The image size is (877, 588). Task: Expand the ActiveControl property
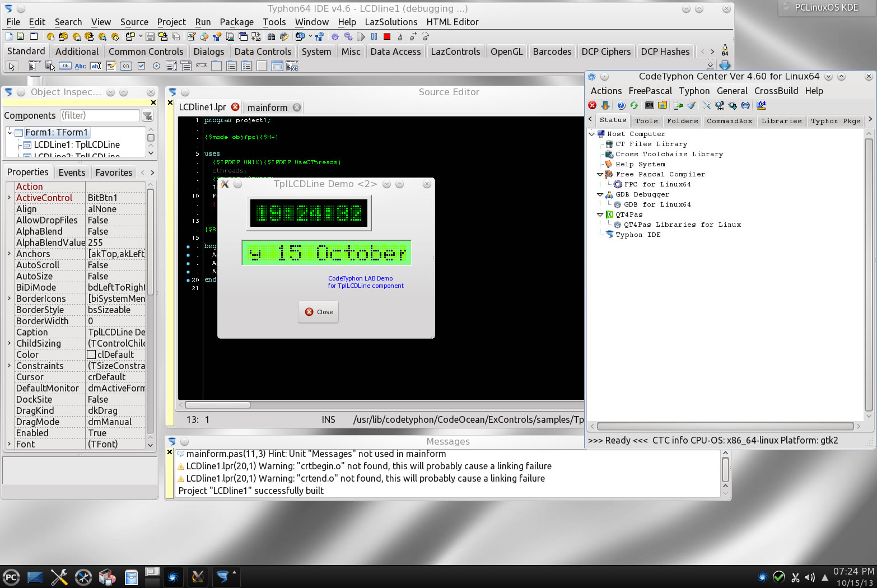[x=10, y=198]
